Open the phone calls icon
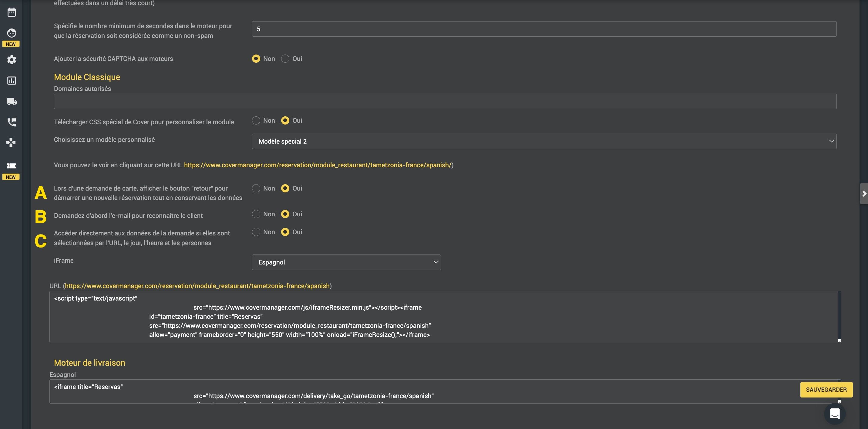Viewport: 868px width, 429px height. pos(12,122)
